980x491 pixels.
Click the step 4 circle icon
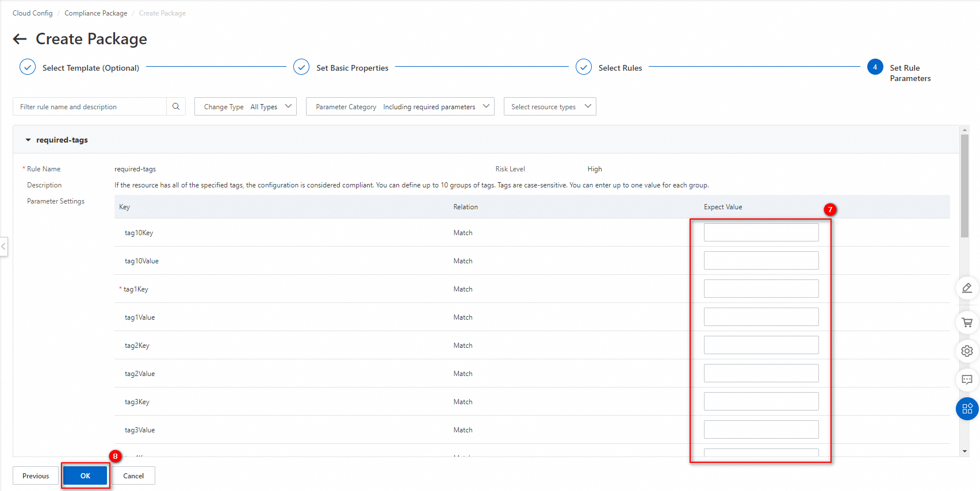coord(875,67)
